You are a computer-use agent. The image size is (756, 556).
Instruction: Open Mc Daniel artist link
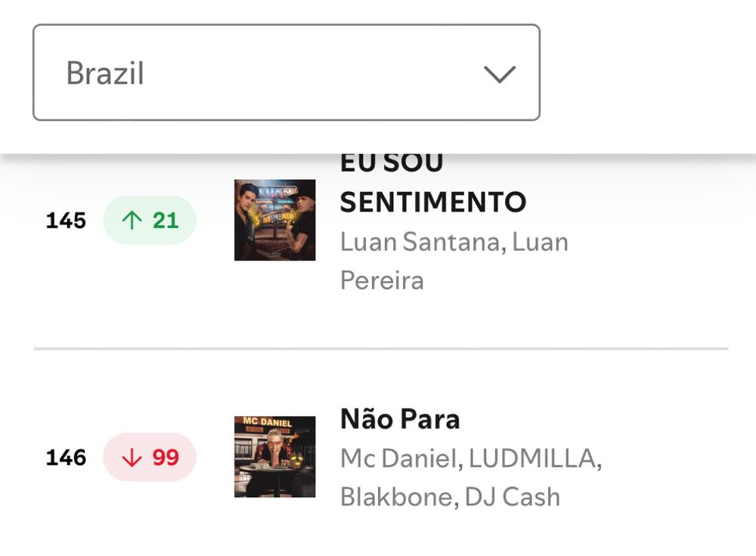(398, 459)
